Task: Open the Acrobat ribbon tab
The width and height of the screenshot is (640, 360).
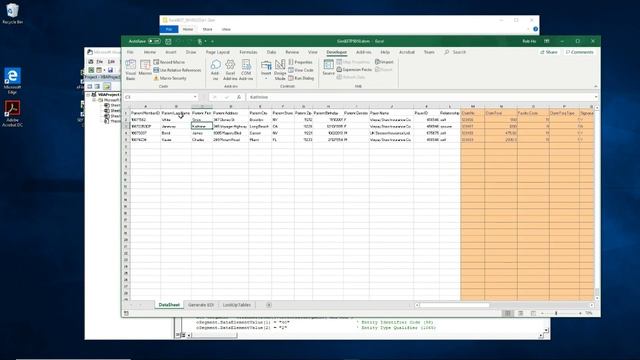Action: click(407, 52)
